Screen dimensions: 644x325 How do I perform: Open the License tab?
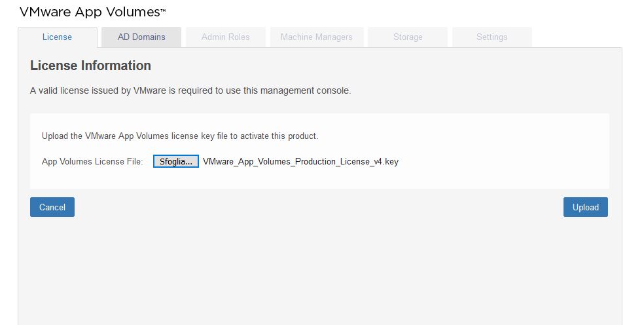coord(58,37)
